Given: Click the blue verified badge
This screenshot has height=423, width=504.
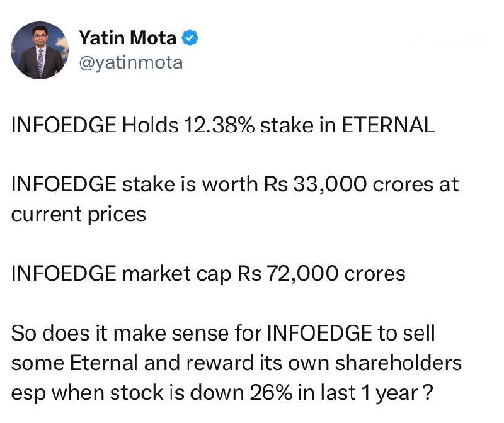Looking at the screenshot, I should click(x=190, y=39).
